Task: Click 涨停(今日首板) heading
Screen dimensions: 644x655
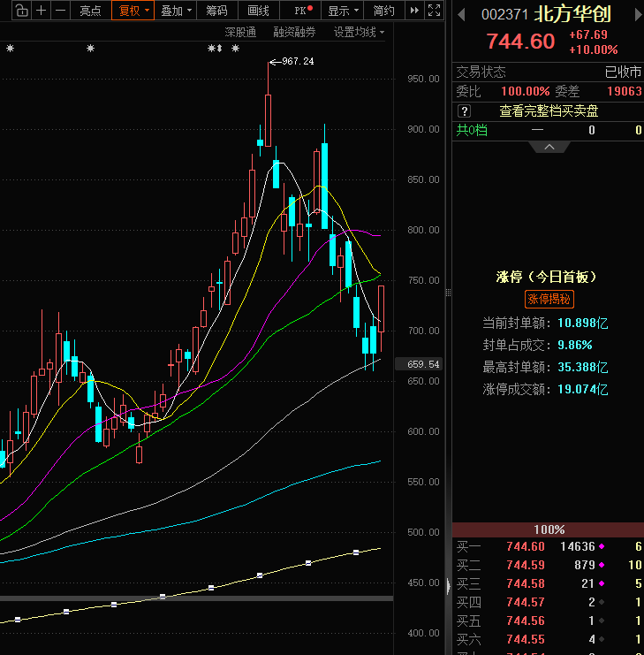Action: coord(547,277)
